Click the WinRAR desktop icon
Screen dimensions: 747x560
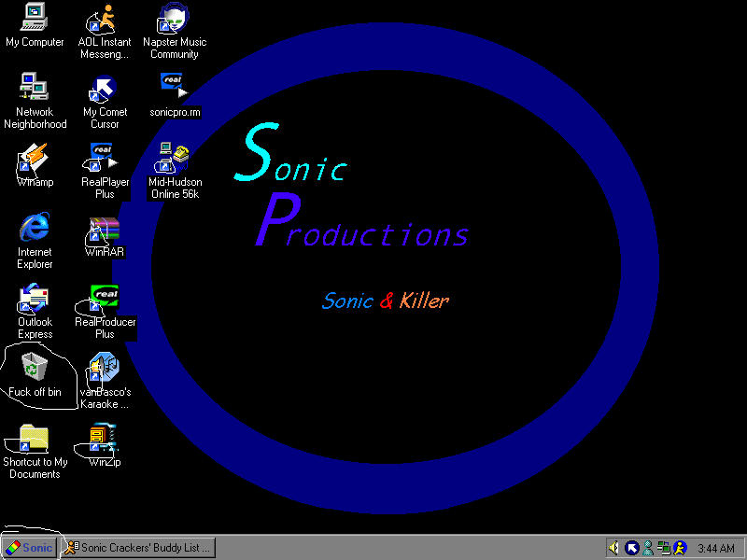coord(104,229)
